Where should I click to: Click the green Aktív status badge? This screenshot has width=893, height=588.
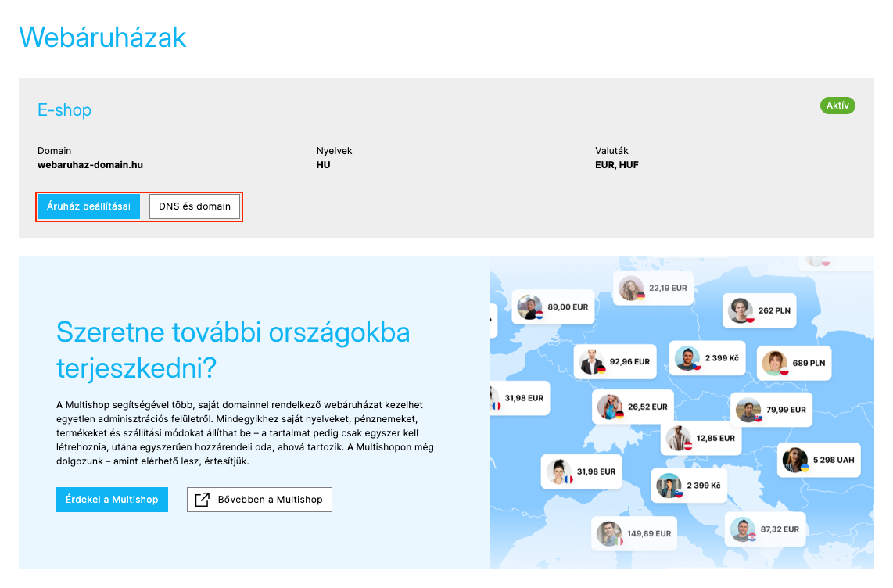pyautogui.click(x=837, y=106)
